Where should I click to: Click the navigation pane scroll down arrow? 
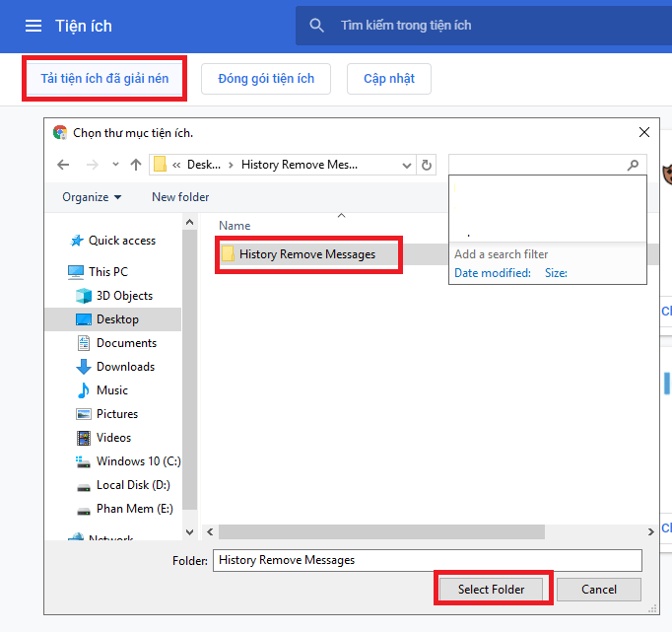[x=189, y=532]
